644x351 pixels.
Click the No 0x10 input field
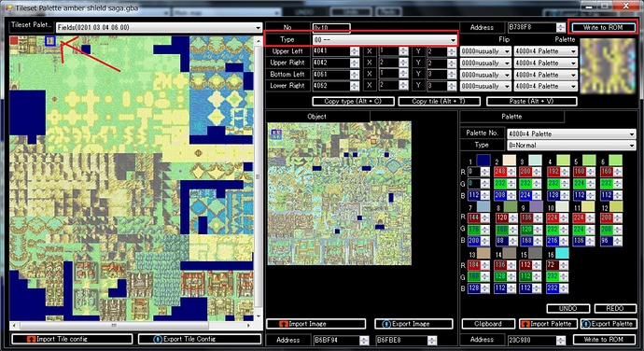[x=331, y=27]
